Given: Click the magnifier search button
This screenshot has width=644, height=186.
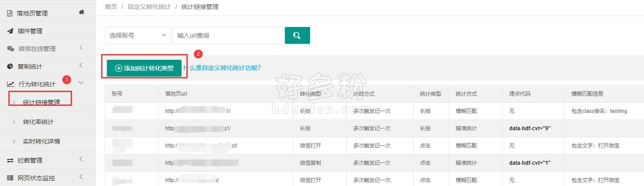Looking at the screenshot, I should (297, 35).
